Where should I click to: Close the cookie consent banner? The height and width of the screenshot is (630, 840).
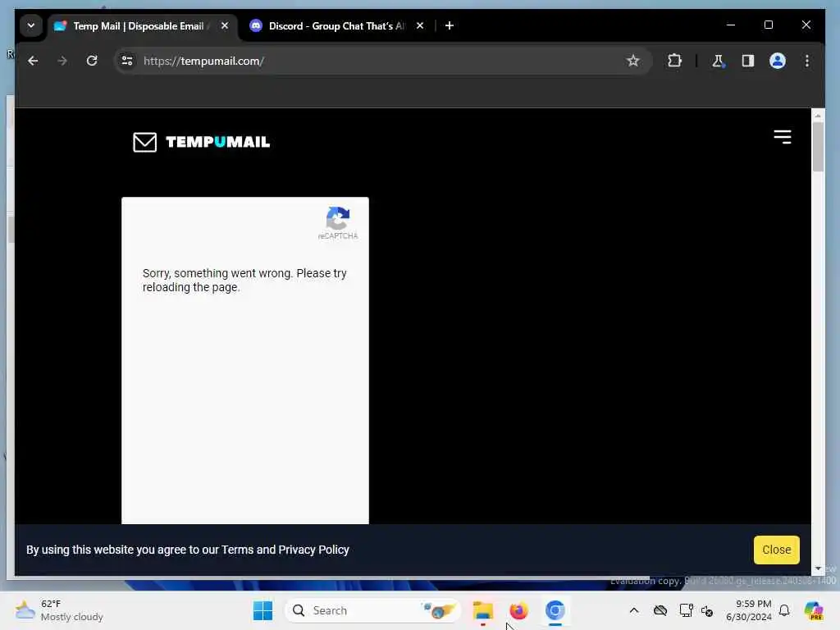coord(776,550)
